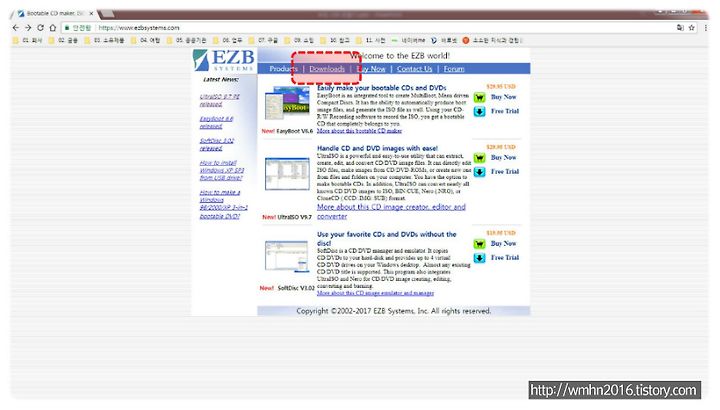Open the home page via the house icon

(x=52, y=28)
